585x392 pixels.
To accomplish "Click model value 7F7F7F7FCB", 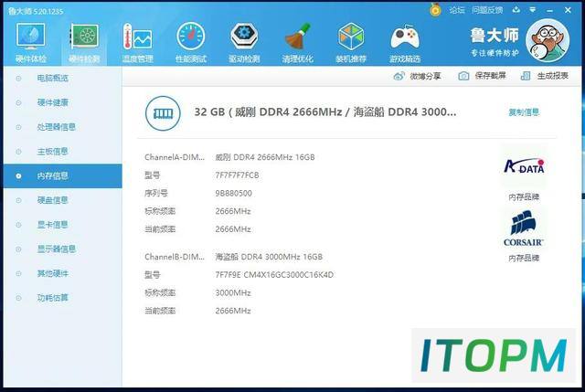I will [237, 175].
